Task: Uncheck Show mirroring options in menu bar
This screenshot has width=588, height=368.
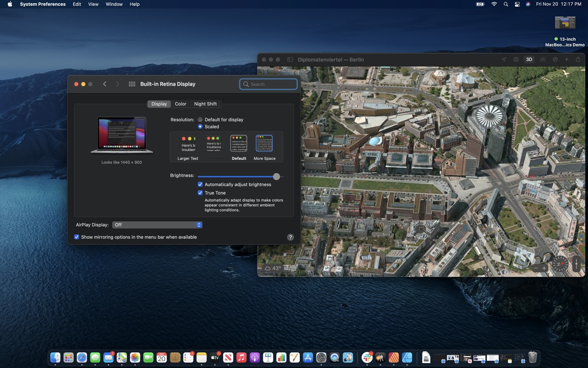Action: coord(77,237)
